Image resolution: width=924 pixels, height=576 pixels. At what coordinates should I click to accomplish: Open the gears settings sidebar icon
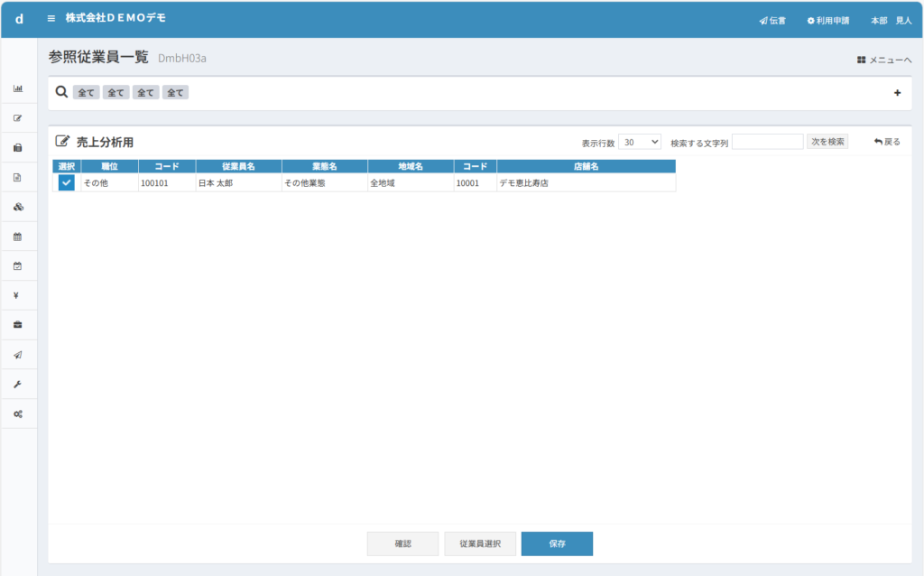pos(18,413)
